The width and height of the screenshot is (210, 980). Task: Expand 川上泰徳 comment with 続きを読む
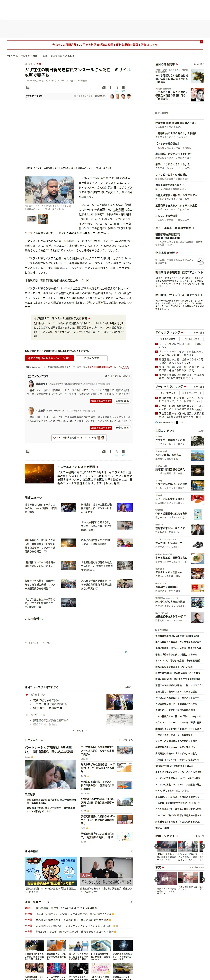click(124, 421)
